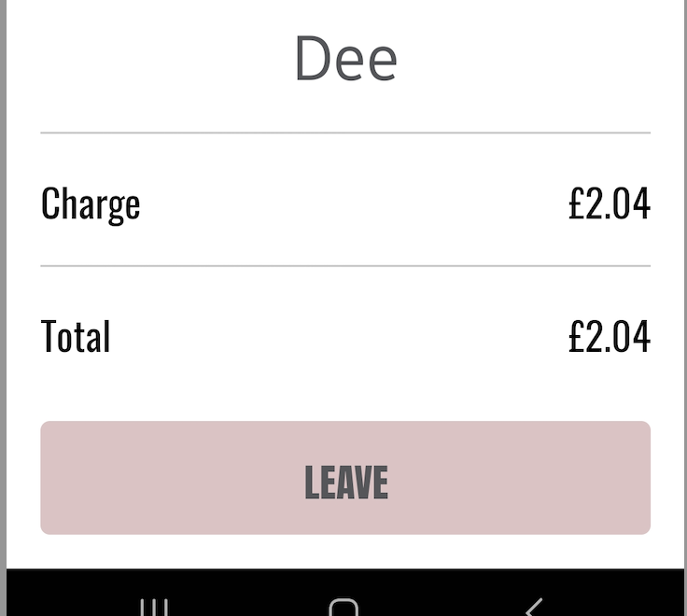Click white space between LEAVE button and navigation bar

click(x=345, y=552)
